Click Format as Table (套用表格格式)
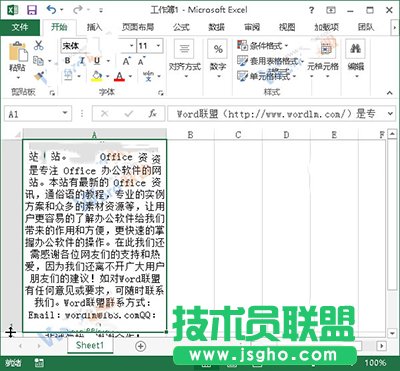Image resolution: width=400 pixels, height=371 pixels. pos(270,61)
